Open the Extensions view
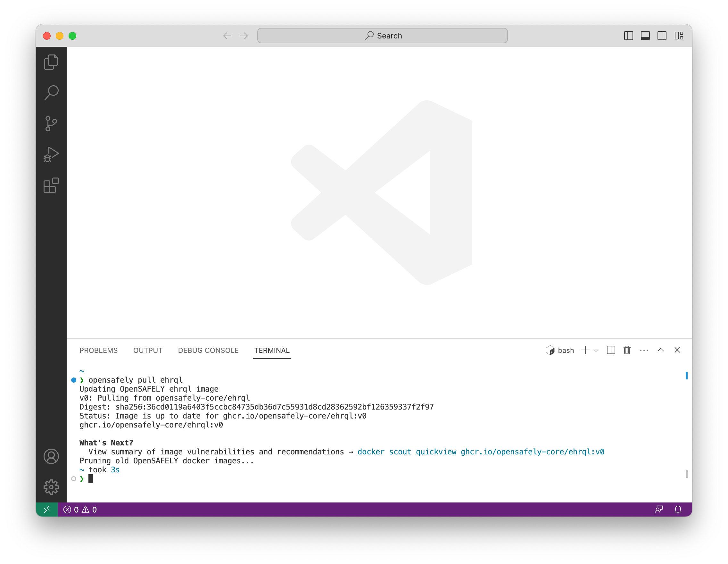 pyautogui.click(x=51, y=185)
